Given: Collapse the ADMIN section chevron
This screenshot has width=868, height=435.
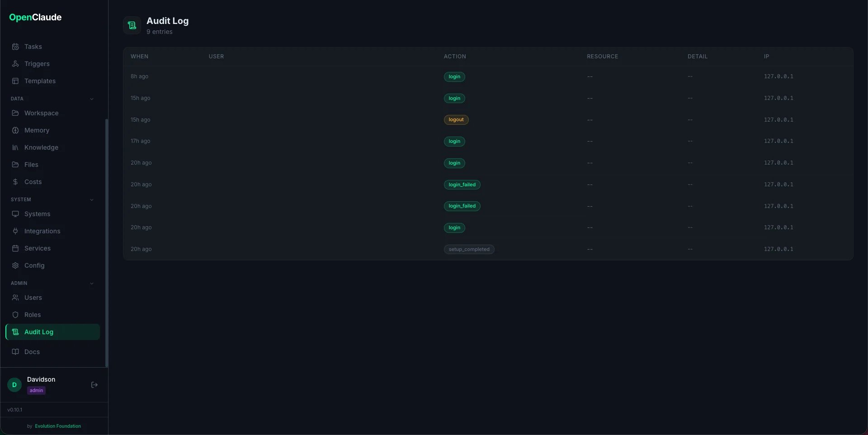Looking at the screenshot, I should 92,284.
